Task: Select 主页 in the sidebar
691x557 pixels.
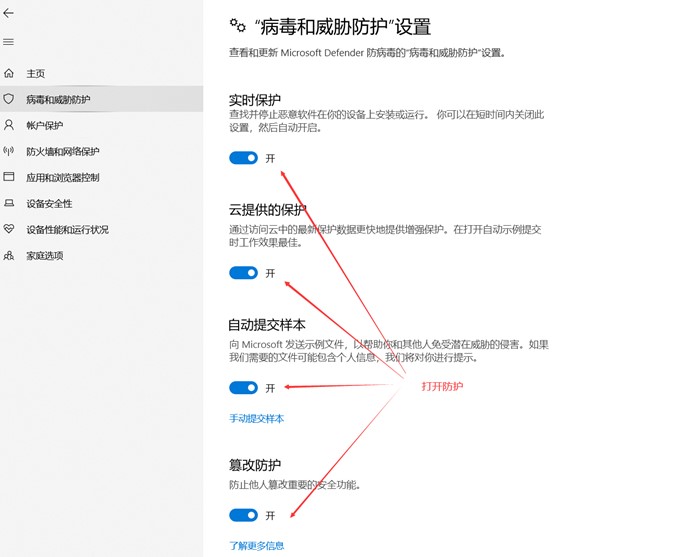Action: [x=36, y=74]
